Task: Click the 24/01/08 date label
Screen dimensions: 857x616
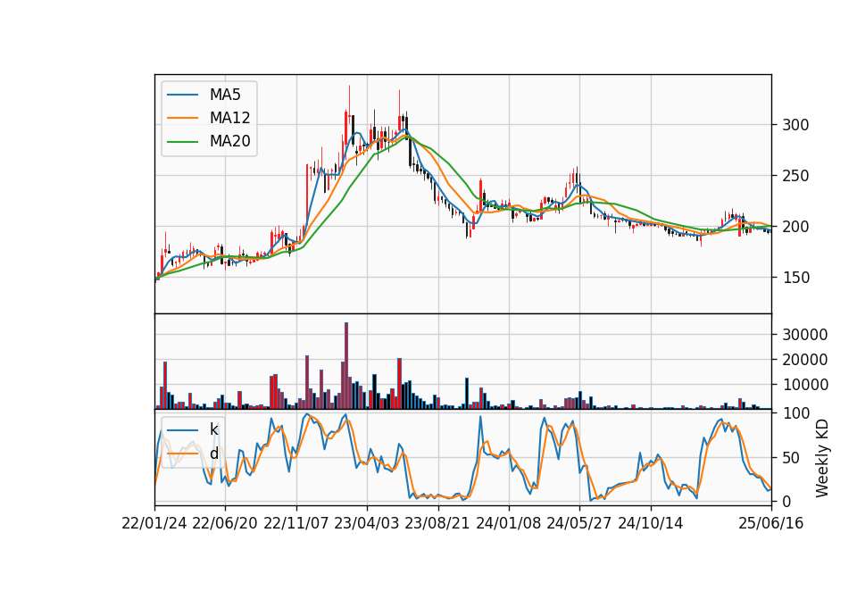Action: [509, 523]
